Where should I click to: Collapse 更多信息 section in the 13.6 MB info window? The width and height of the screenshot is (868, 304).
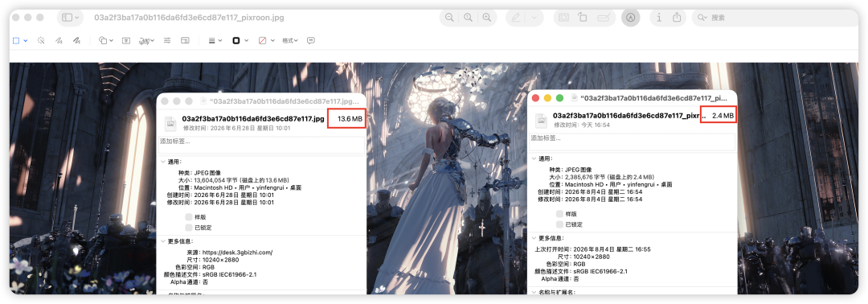pyautogui.click(x=162, y=241)
